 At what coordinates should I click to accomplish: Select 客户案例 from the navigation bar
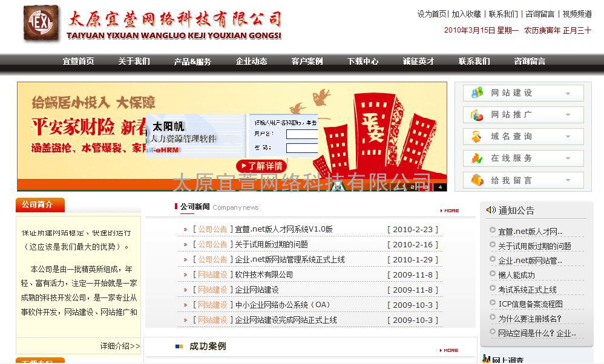point(307,61)
